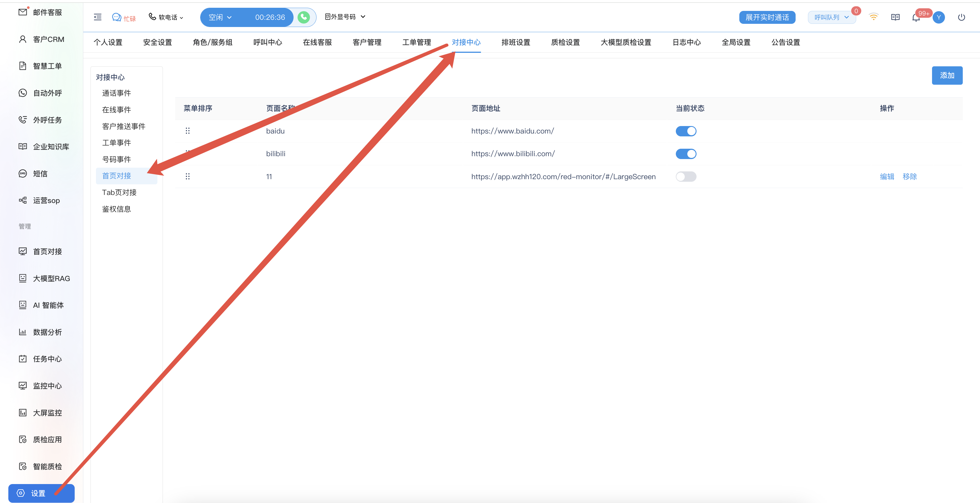The width and height of the screenshot is (980, 503).
Task: Open 大屏监控 icon
Action: pyautogui.click(x=23, y=413)
